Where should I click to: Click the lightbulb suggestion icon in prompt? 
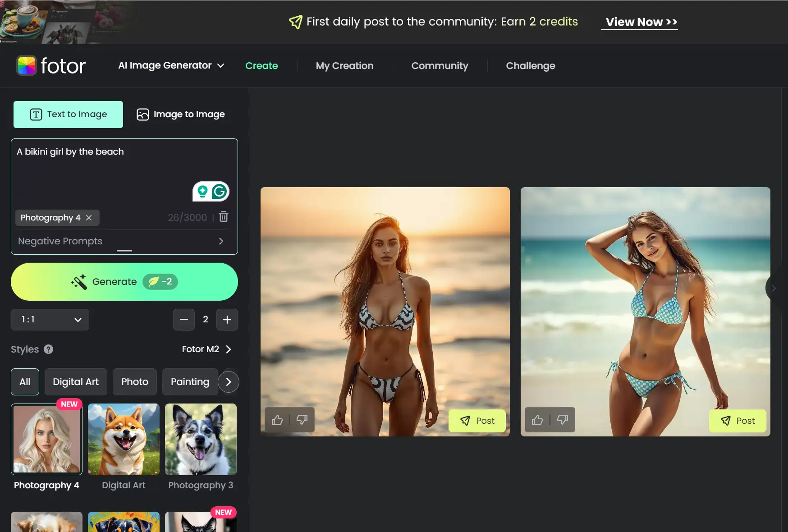pyautogui.click(x=202, y=192)
